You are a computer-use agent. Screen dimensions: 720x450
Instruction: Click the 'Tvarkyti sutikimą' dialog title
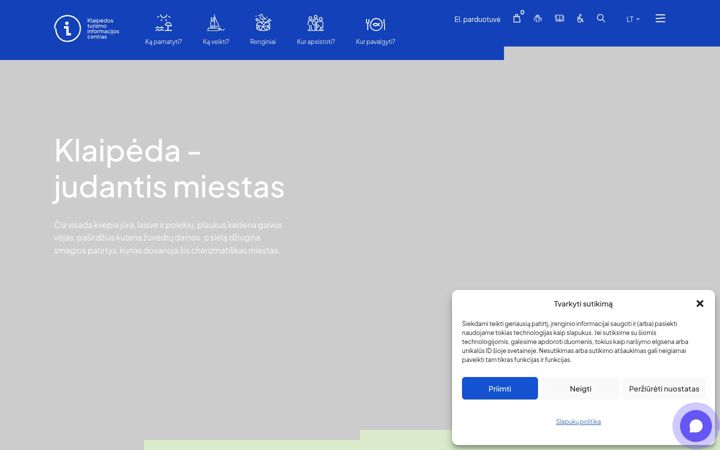[x=583, y=304]
